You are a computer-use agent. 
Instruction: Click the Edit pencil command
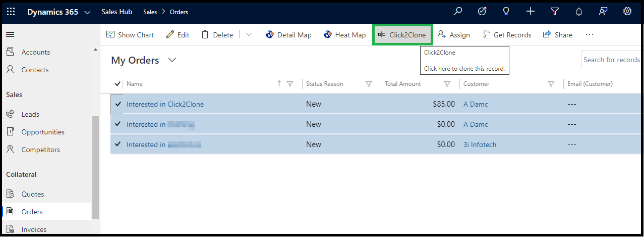tap(178, 35)
